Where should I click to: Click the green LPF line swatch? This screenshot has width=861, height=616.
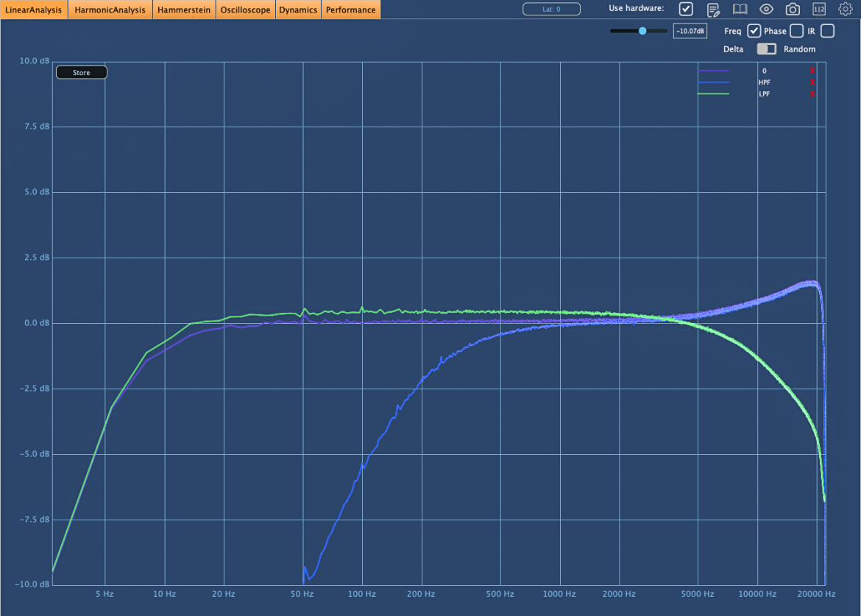[713, 94]
